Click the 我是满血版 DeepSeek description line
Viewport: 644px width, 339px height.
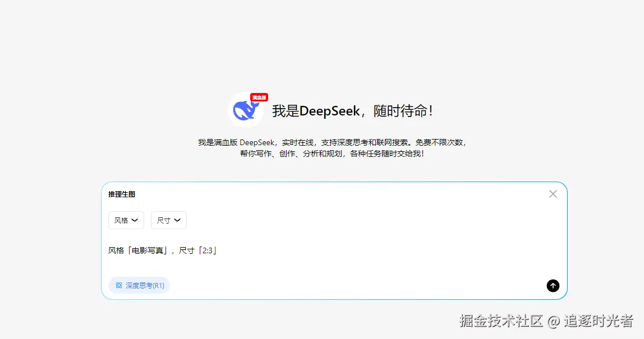332,142
